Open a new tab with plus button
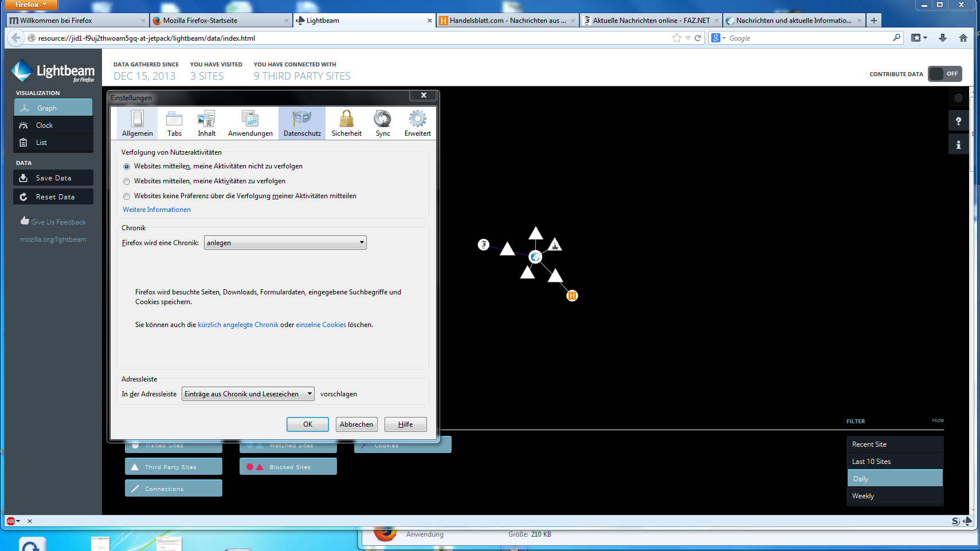Screen dimensions: 980x551 click(874, 21)
